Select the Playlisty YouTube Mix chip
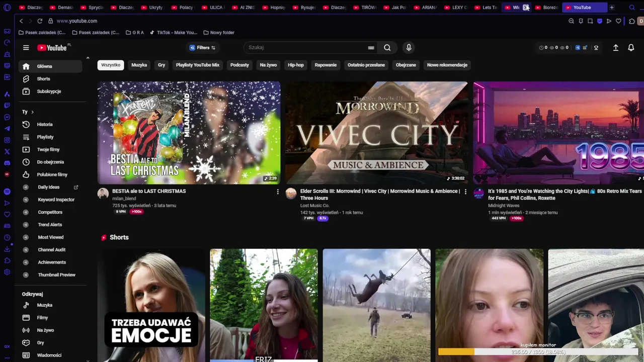Viewport: 644px width, 362px height. [198, 65]
